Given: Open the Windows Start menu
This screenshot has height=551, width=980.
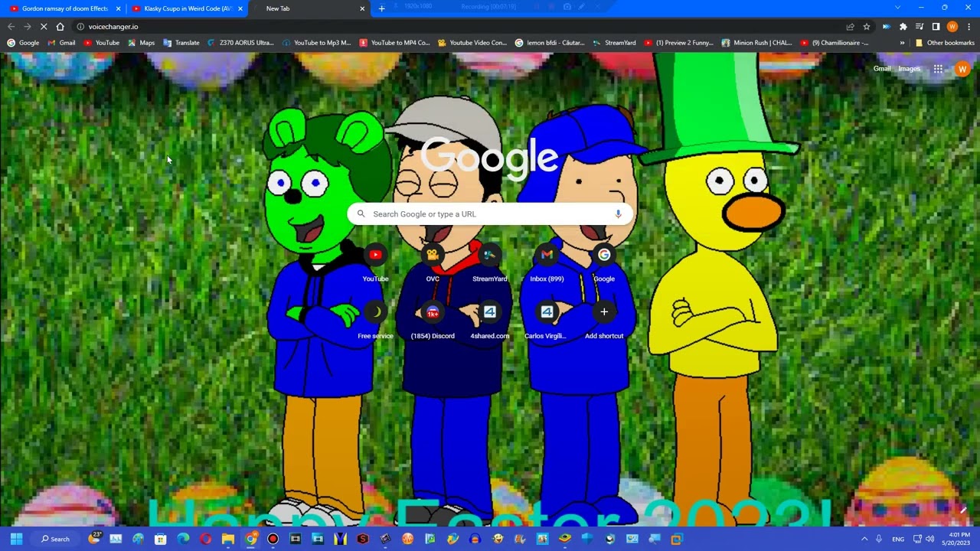Looking at the screenshot, I should point(16,539).
